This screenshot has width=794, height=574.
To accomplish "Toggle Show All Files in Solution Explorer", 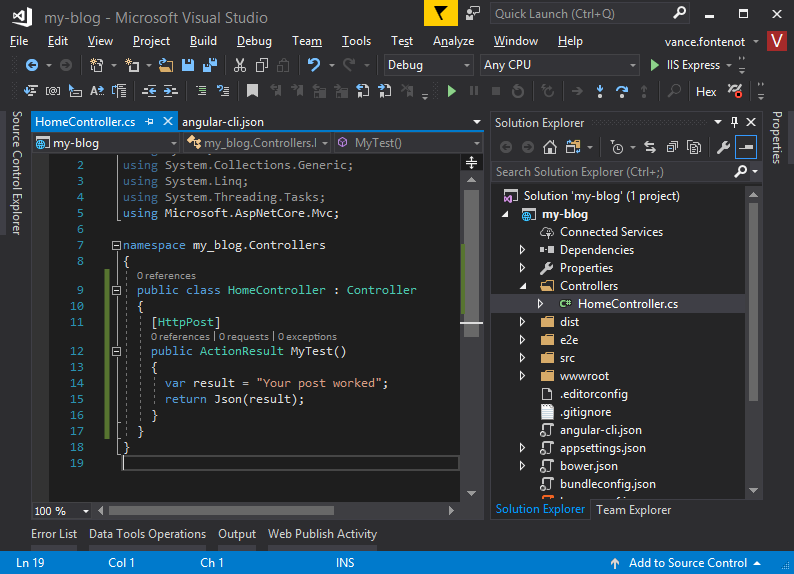I will click(x=694, y=147).
